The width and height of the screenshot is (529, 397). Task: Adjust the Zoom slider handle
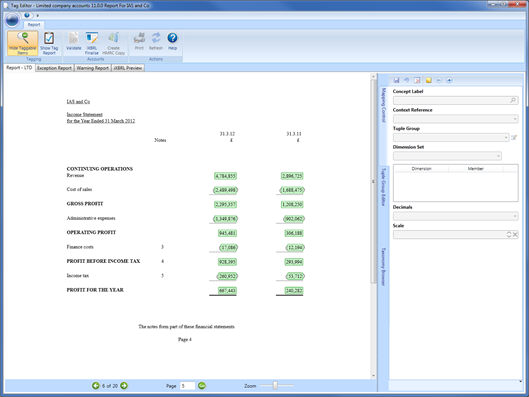(x=275, y=385)
